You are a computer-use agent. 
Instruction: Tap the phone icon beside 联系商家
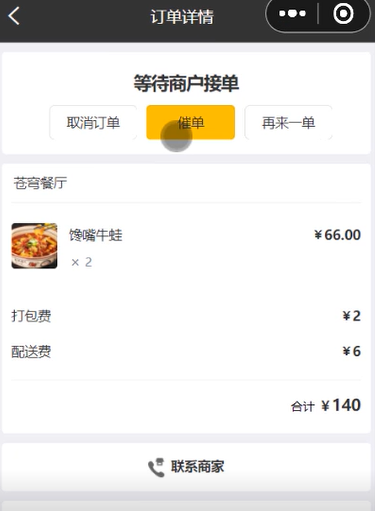click(x=156, y=467)
